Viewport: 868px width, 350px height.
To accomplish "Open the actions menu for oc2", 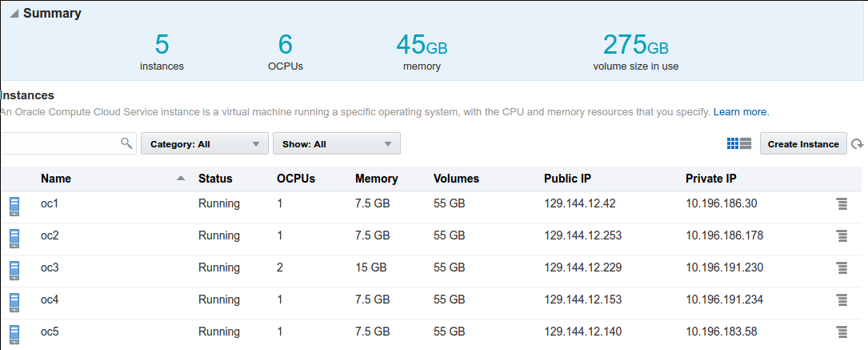I will 842,236.
